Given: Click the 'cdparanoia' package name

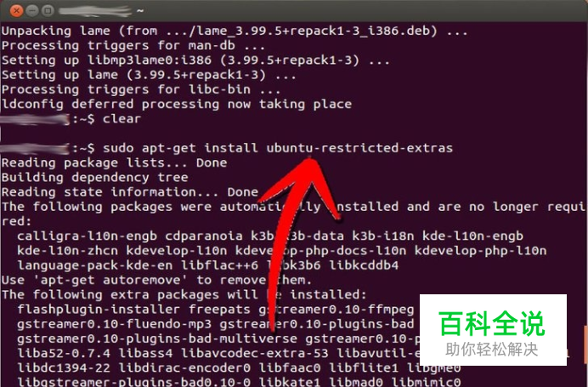Looking at the screenshot, I should point(204,236).
